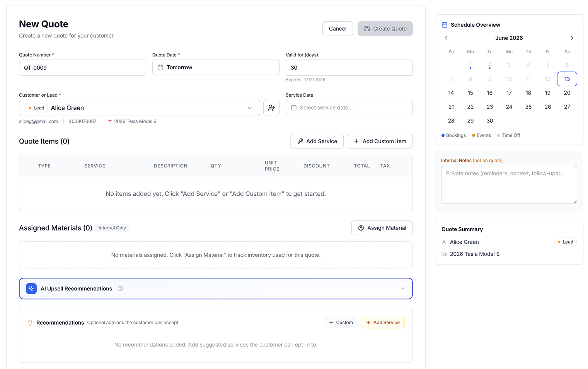Click Alice Green in Quote Summary
588x369 pixels.
tap(464, 242)
